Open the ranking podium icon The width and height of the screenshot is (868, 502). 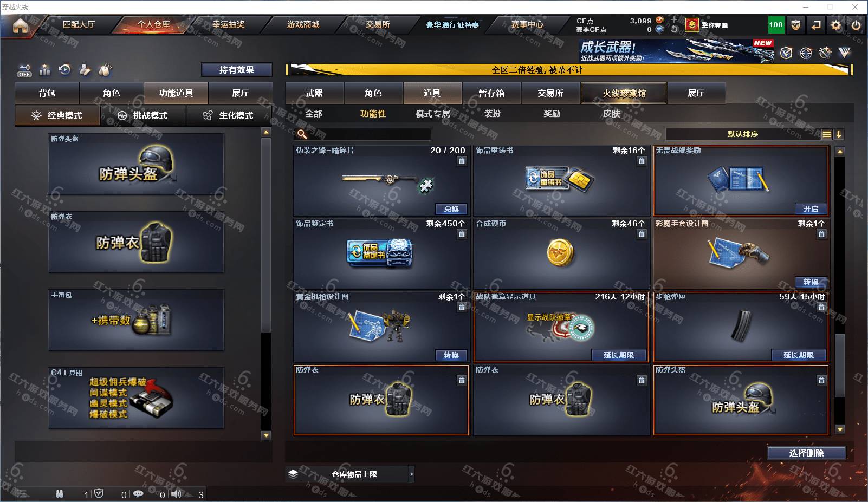(x=44, y=70)
